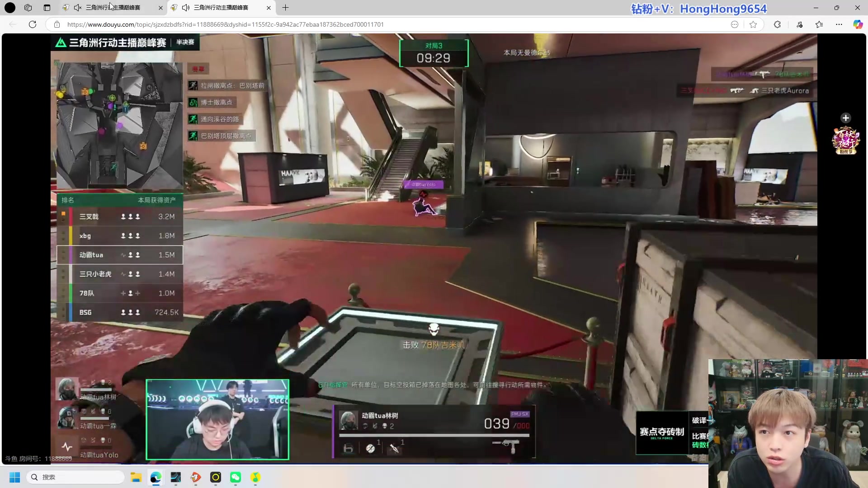This screenshot has height=488, width=868.
Task: Add this page to favorites star
Action: (753, 24)
